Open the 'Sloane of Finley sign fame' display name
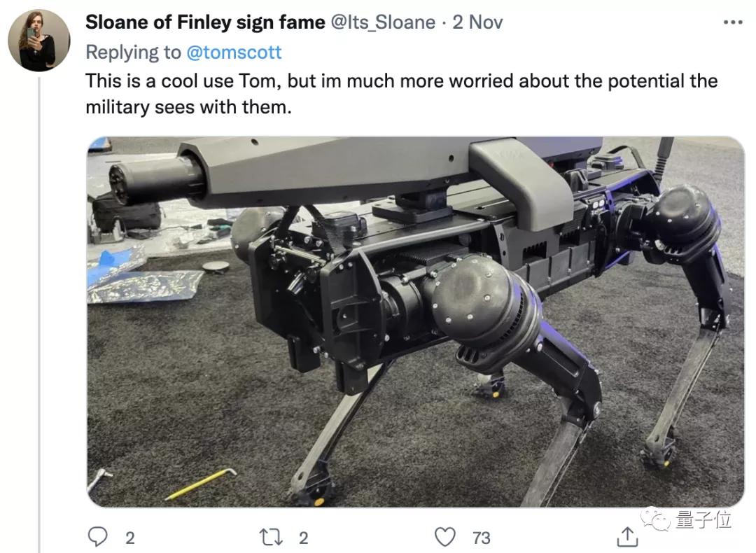 (x=205, y=22)
